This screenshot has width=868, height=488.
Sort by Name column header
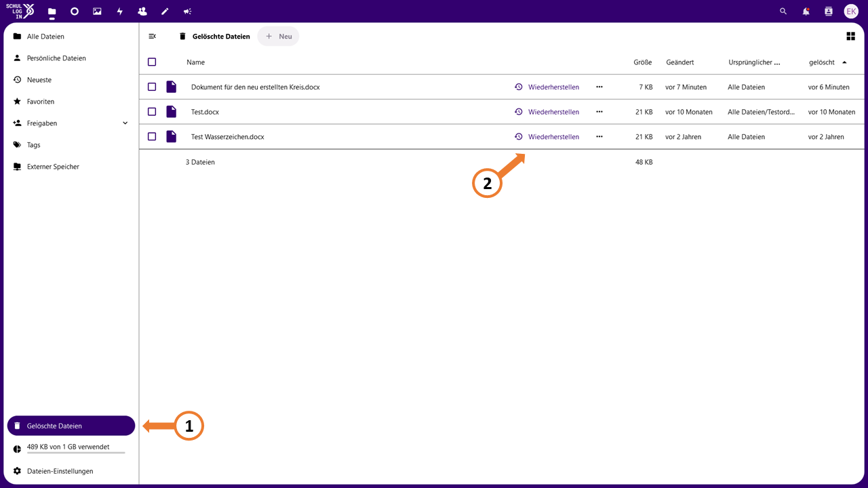point(196,62)
